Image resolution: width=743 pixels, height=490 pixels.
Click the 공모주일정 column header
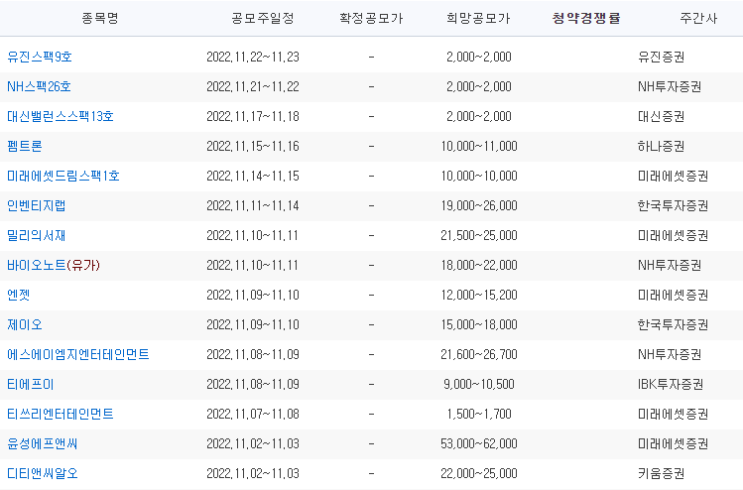[x=263, y=18]
